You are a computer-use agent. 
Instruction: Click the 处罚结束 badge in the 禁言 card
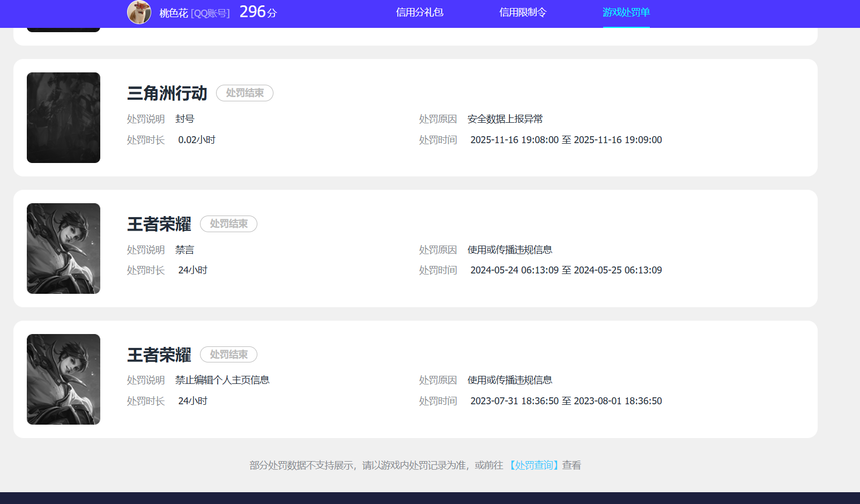(x=228, y=224)
